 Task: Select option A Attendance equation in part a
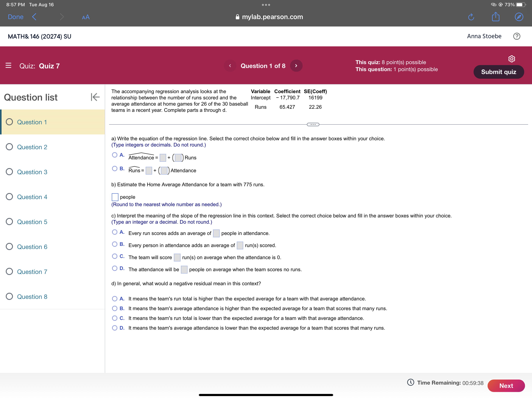(115, 155)
